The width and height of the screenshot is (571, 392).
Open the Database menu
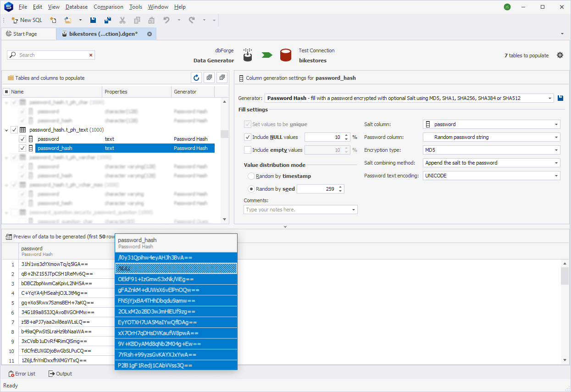(77, 7)
